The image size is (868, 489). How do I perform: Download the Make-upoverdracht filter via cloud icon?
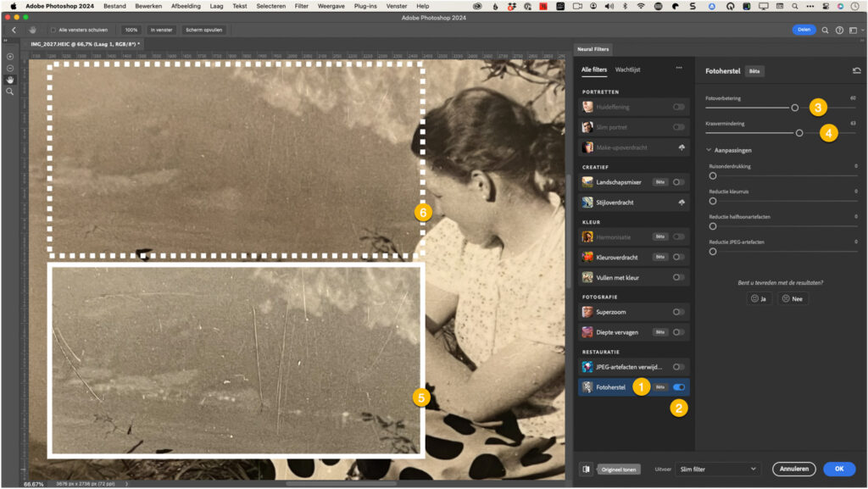[x=682, y=147]
